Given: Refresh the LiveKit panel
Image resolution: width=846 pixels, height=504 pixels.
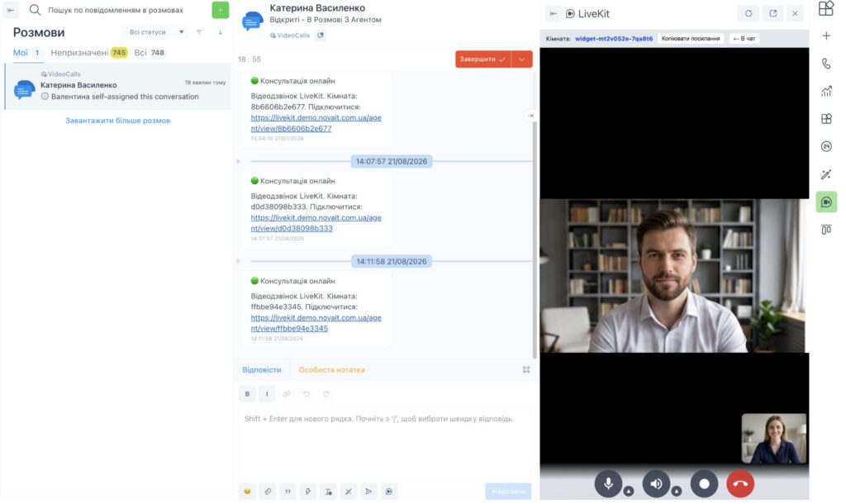Looking at the screenshot, I should point(748,13).
